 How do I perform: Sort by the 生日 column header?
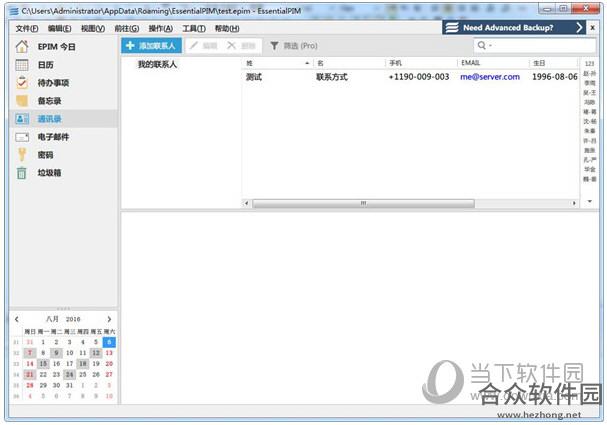click(554, 63)
